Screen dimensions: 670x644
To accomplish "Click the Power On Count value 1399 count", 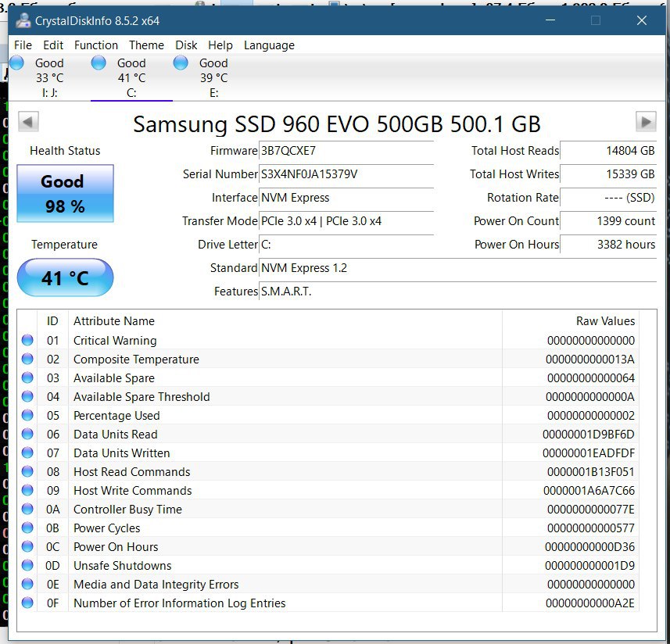I will 608,221.
